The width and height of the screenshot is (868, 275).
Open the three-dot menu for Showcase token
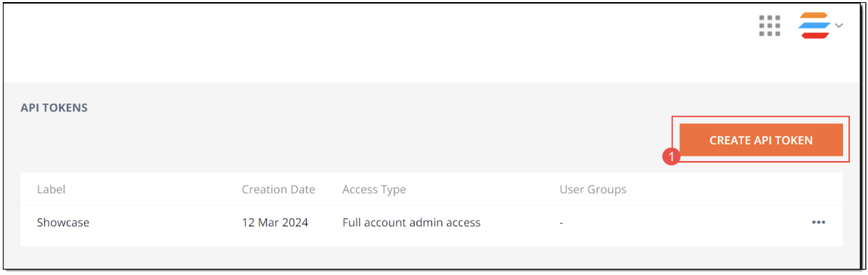pos(819,222)
